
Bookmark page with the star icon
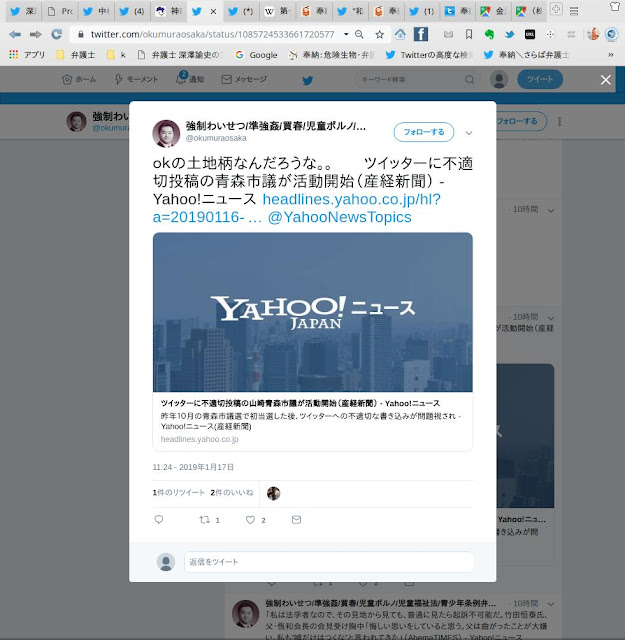point(380,34)
